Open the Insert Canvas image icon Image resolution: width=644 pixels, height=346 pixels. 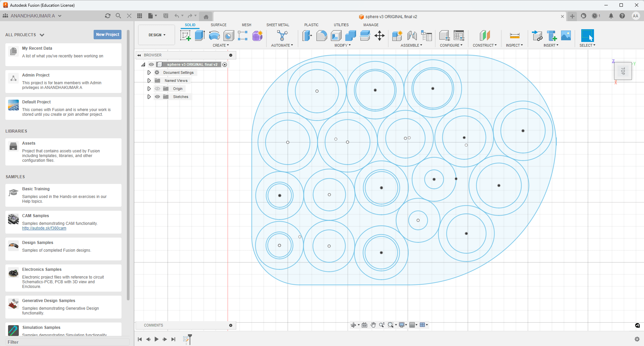point(566,36)
